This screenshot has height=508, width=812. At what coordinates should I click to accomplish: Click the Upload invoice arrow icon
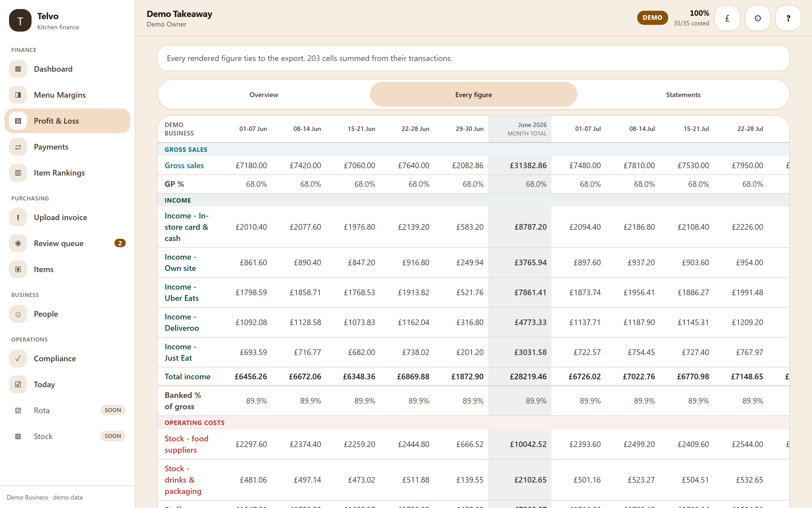(x=18, y=217)
